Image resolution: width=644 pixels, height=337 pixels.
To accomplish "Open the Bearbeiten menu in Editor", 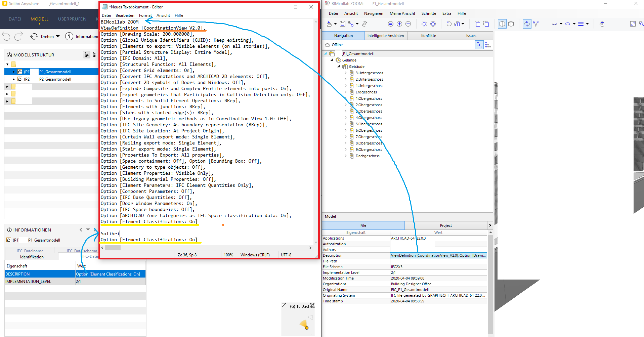I will point(125,15).
